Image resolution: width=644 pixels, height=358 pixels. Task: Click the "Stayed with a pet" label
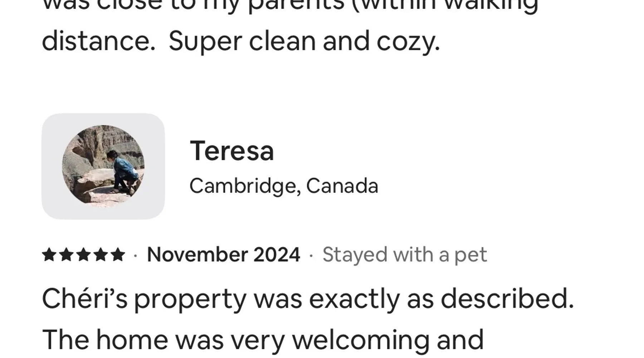pos(404,255)
